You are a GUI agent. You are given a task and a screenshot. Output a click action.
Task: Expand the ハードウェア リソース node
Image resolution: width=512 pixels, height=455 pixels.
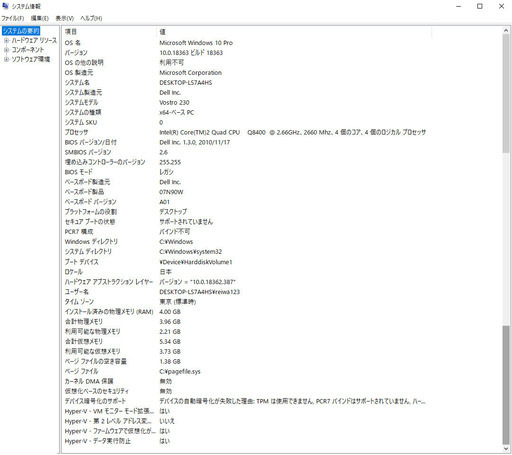[6, 41]
